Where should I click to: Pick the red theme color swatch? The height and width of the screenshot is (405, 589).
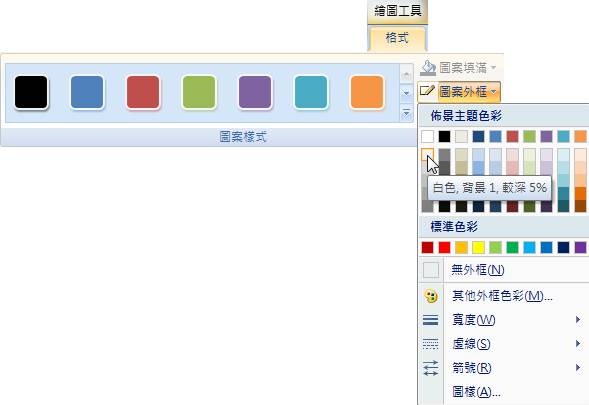[x=512, y=136]
